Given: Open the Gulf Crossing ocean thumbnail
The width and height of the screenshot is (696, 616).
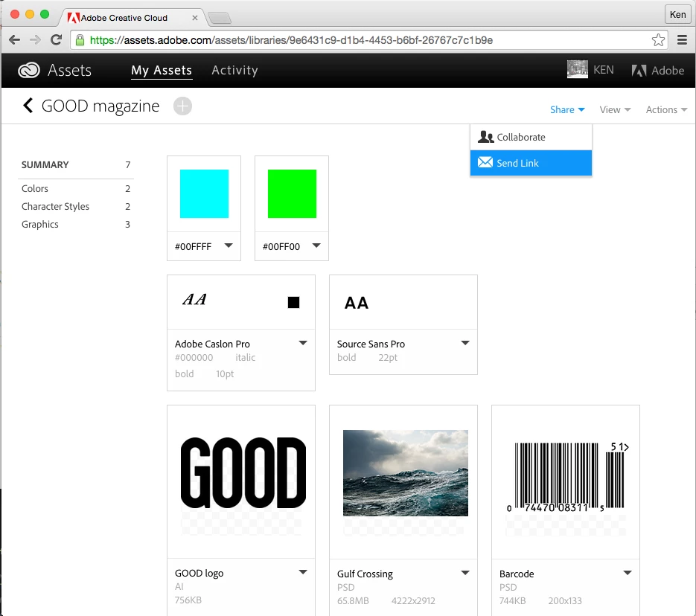Looking at the screenshot, I should pos(405,472).
